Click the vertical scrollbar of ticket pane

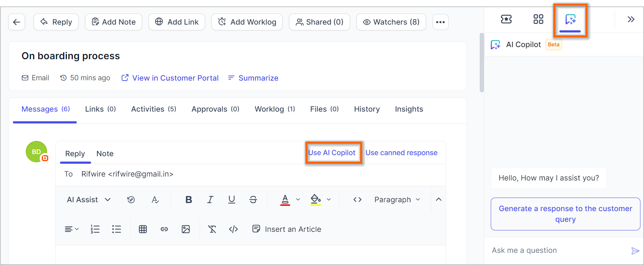[x=481, y=63]
